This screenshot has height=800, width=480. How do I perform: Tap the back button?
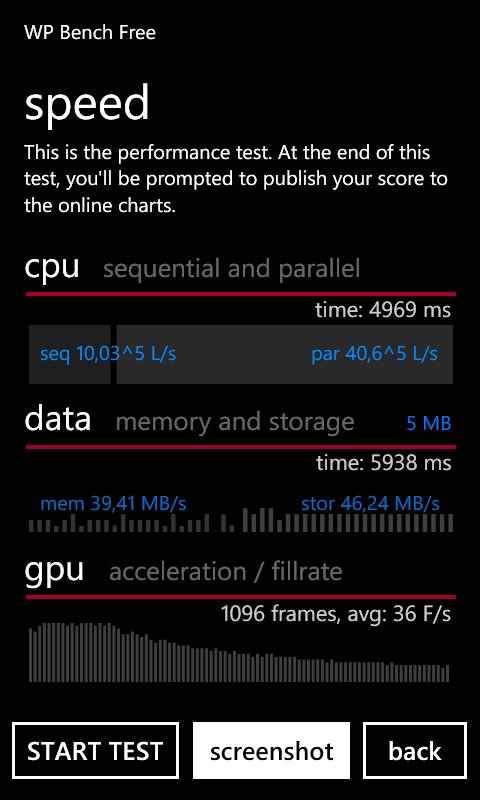click(415, 750)
